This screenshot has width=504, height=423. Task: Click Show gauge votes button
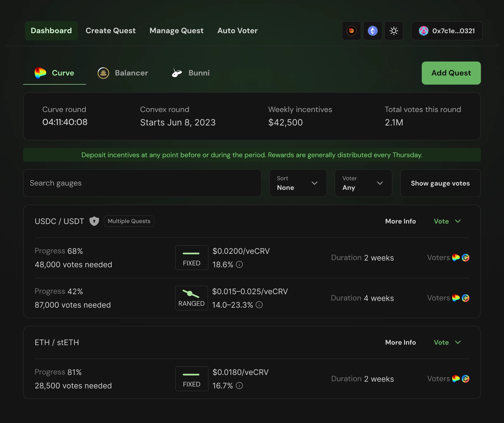pos(440,183)
